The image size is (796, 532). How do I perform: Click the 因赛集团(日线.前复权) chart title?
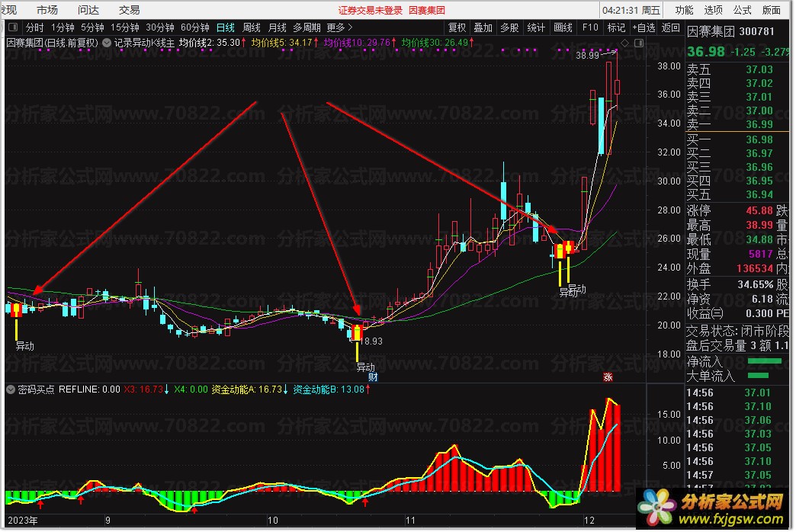pyautogui.click(x=53, y=43)
